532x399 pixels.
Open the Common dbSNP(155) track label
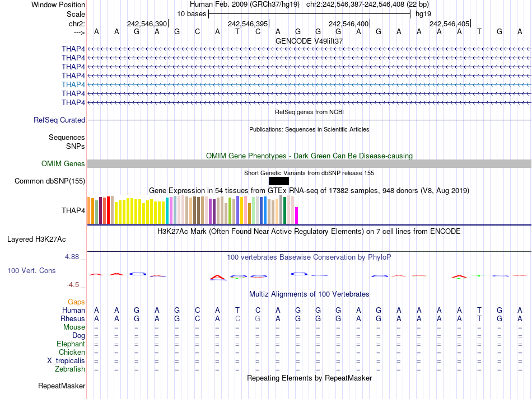click(50, 181)
